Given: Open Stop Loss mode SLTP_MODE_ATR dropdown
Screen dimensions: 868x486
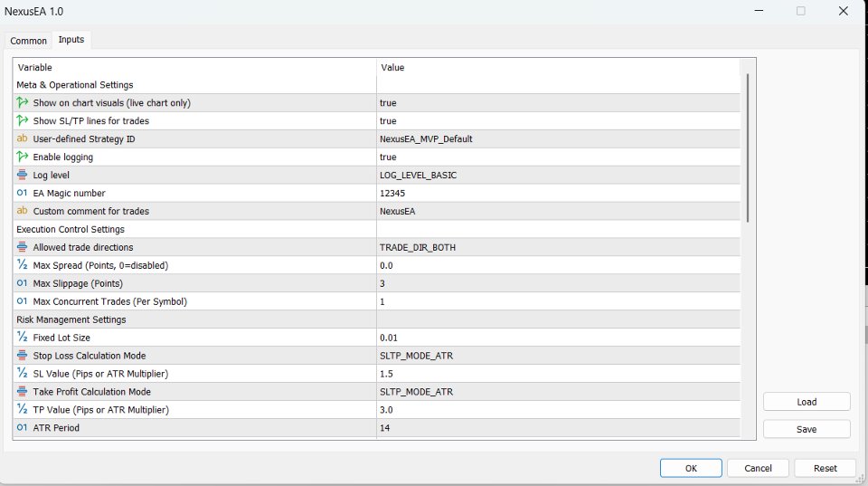Looking at the screenshot, I should pyautogui.click(x=558, y=355).
